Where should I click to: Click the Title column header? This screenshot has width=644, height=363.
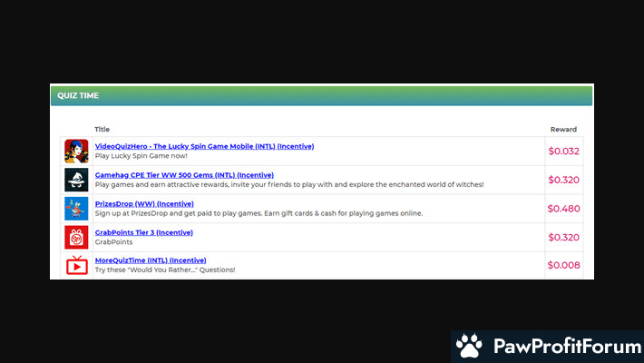coord(102,130)
